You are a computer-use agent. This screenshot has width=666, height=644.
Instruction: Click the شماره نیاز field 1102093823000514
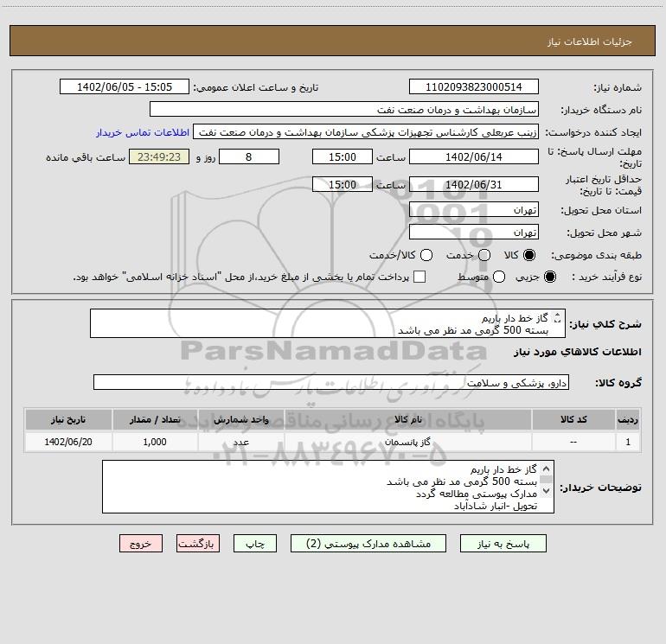(x=474, y=86)
